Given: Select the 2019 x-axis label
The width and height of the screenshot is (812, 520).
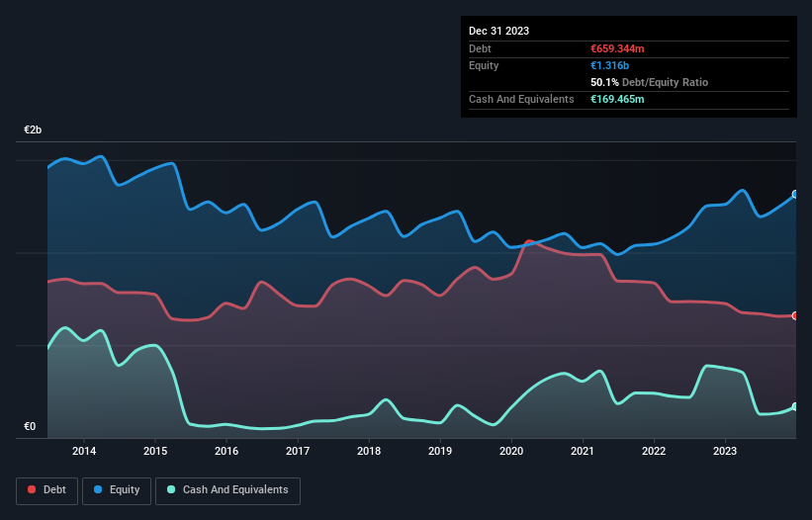Looking at the screenshot, I should [440, 451].
